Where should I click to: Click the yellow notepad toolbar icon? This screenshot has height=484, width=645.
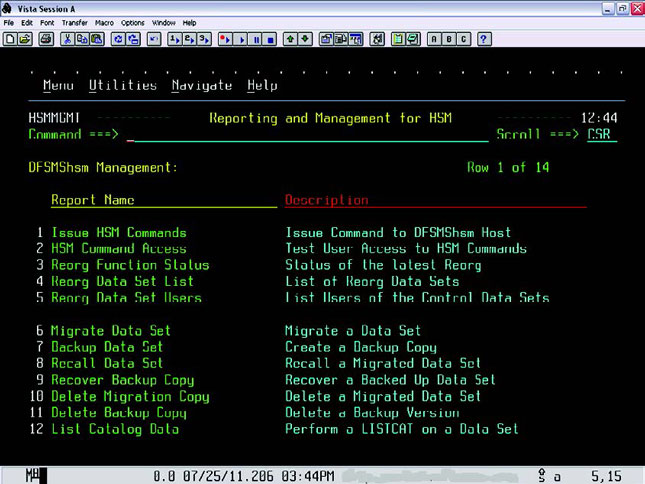point(398,39)
